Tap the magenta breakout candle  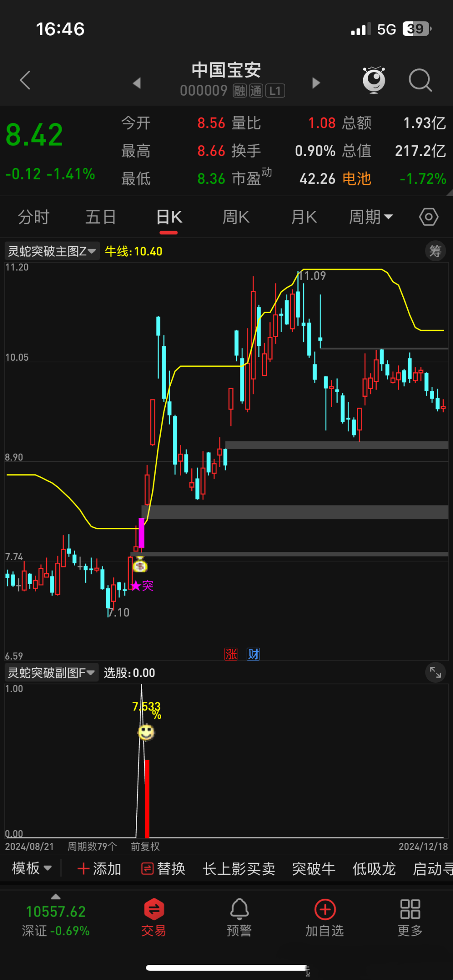coord(141,533)
